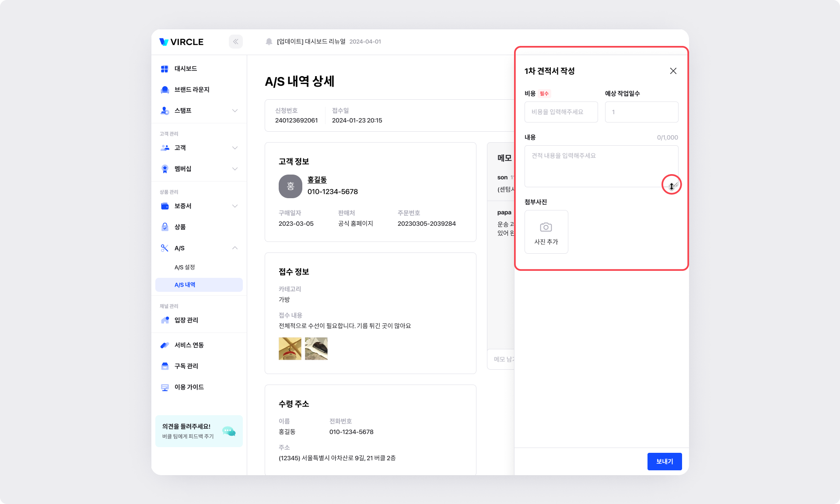This screenshot has height=504, width=840.
Task: Click the 비용 input field
Action: tap(561, 112)
